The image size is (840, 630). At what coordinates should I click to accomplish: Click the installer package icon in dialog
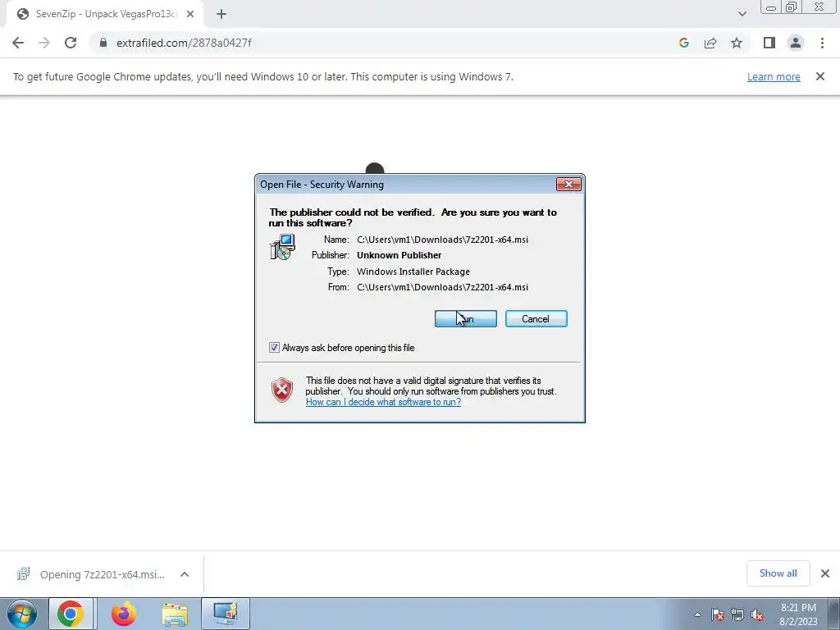pyautogui.click(x=282, y=247)
